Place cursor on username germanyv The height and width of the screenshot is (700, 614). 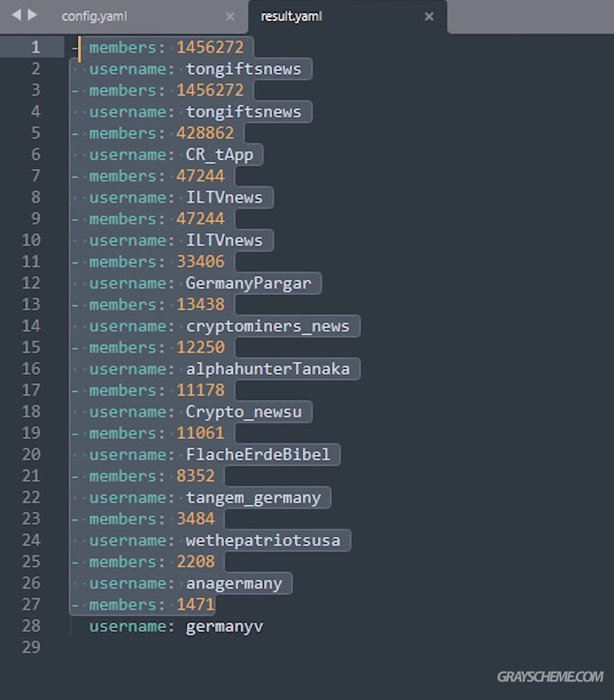(x=224, y=627)
